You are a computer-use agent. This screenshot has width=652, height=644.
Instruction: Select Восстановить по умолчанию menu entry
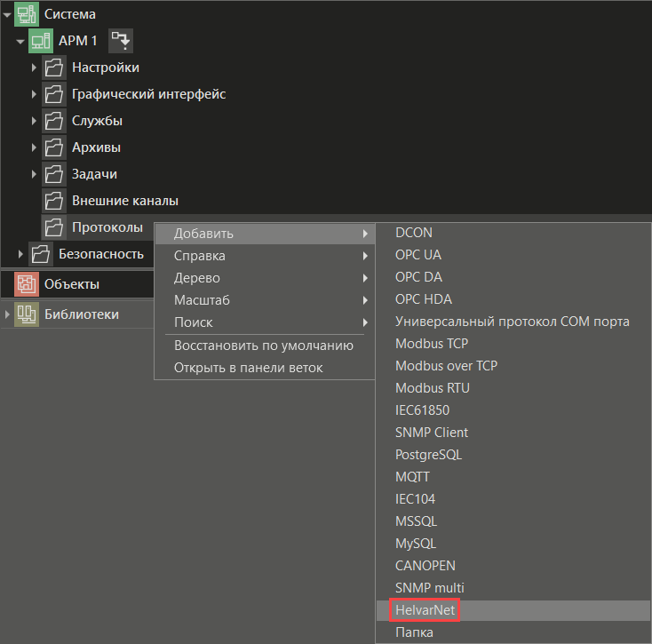(263, 346)
